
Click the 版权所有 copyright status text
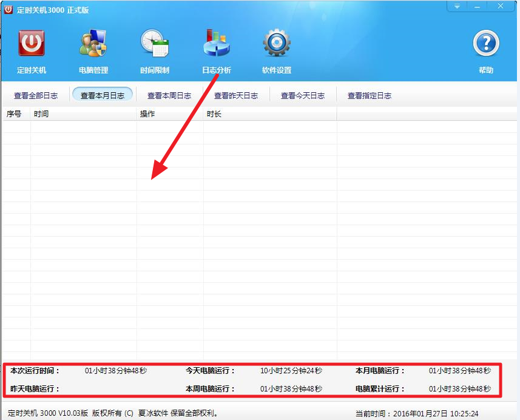(x=113, y=413)
